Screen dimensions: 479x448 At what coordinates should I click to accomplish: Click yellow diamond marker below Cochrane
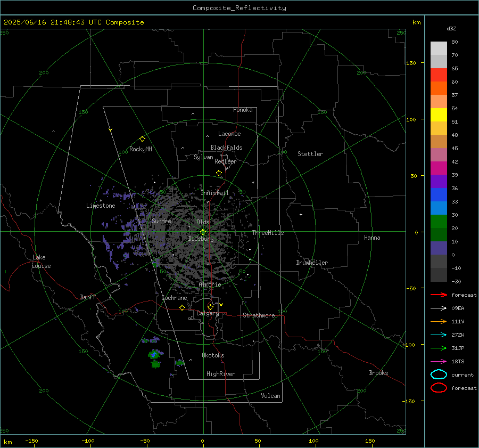click(x=182, y=307)
